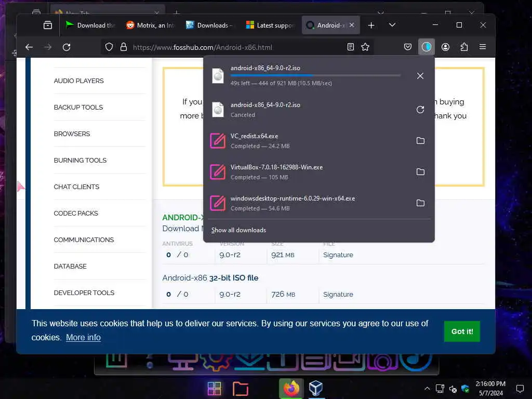Image resolution: width=532 pixels, height=399 pixels.
Task: Open VirtualBox from the taskbar
Action: [316, 389]
